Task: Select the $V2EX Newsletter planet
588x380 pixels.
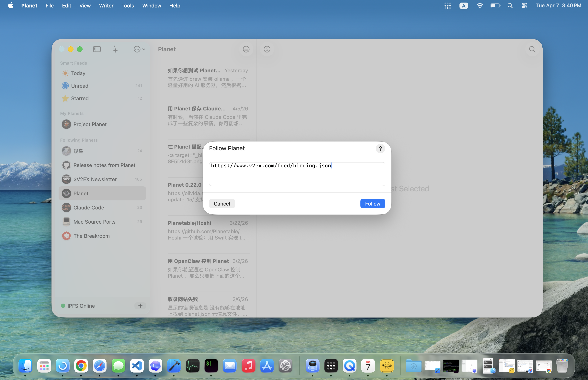Action: pos(95,179)
